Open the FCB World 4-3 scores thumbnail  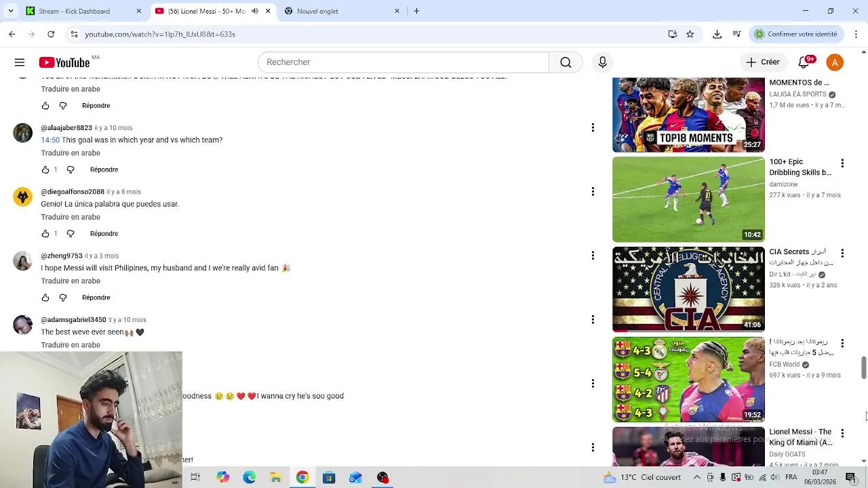tap(688, 380)
